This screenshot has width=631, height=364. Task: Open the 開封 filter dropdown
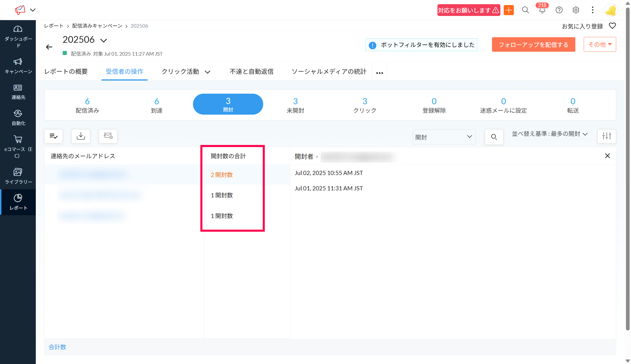(x=444, y=137)
